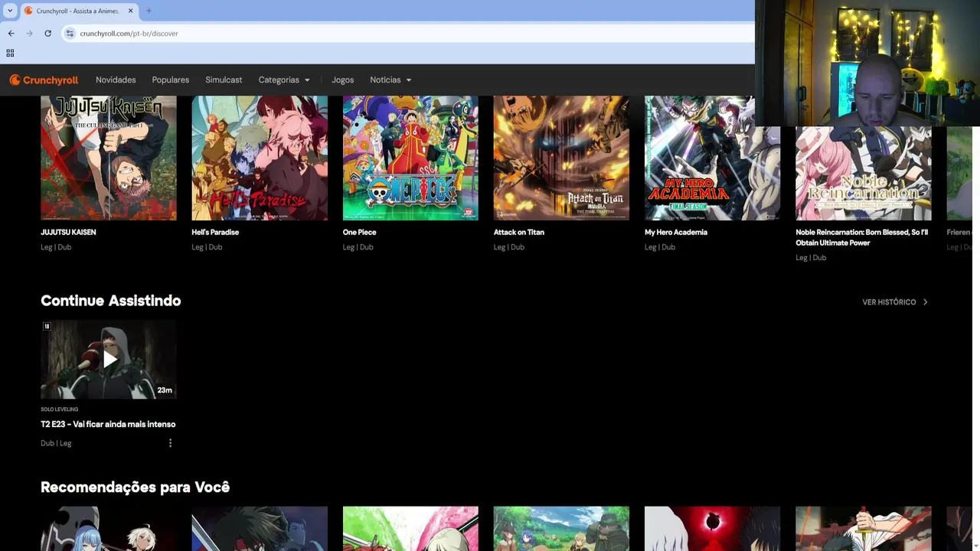Click the Jujutsu Kaisen poster thumbnail
This screenshot has height=551, width=980.
[108, 158]
